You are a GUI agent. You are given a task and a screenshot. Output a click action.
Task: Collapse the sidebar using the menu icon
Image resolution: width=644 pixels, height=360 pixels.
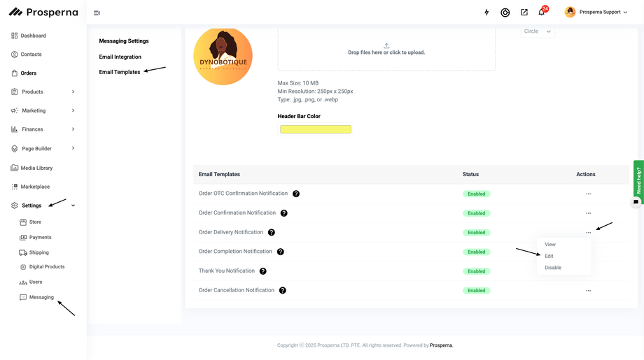pos(97,13)
